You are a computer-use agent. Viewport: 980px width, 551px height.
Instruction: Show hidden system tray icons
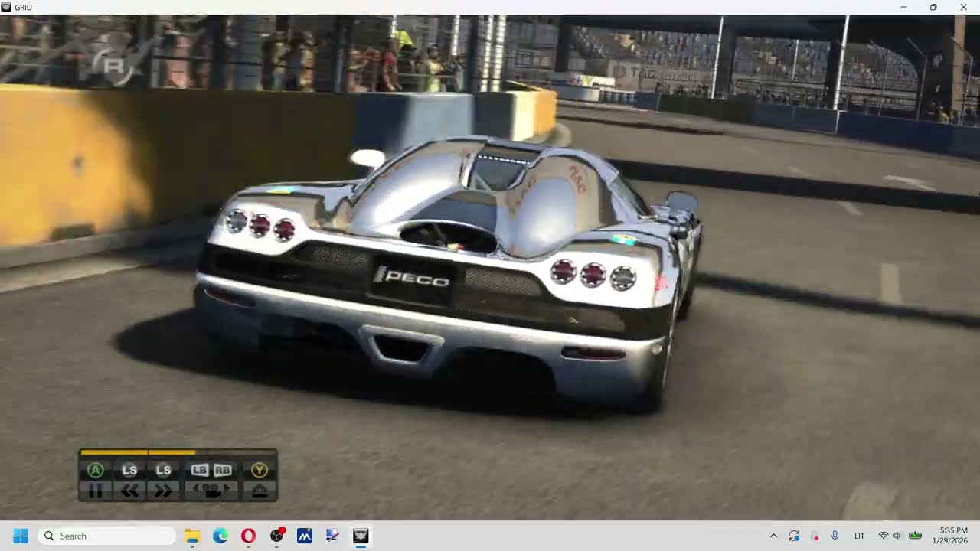click(x=773, y=536)
